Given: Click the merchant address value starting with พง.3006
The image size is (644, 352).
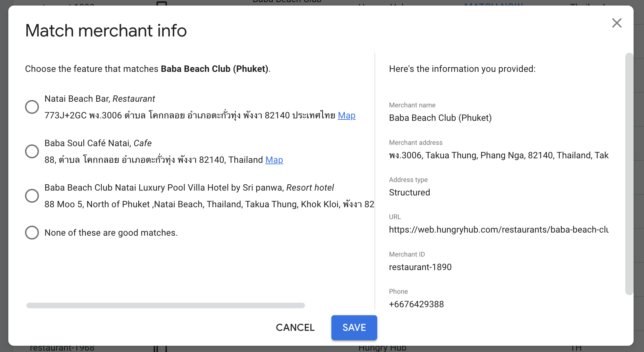Looking at the screenshot, I should tap(498, 155).
